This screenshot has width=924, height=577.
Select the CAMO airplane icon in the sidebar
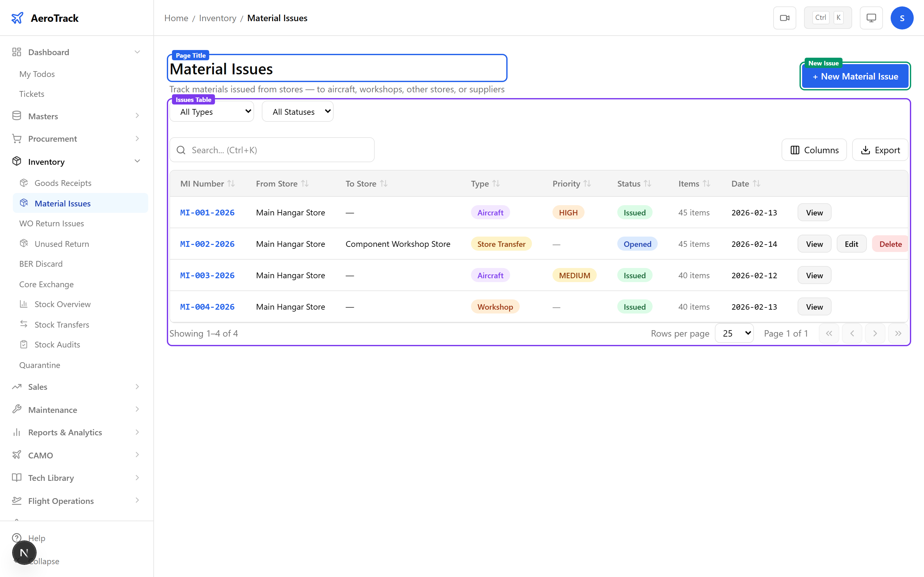(x=16, y=455)
